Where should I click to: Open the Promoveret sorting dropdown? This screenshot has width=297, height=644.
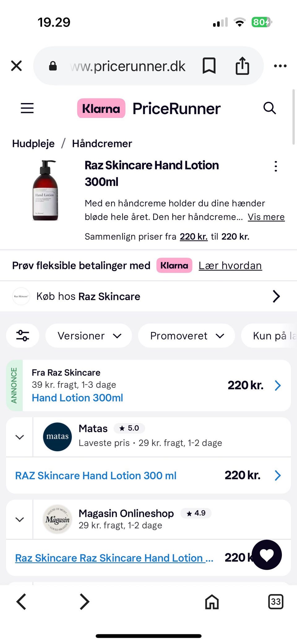tap(187, 336)
